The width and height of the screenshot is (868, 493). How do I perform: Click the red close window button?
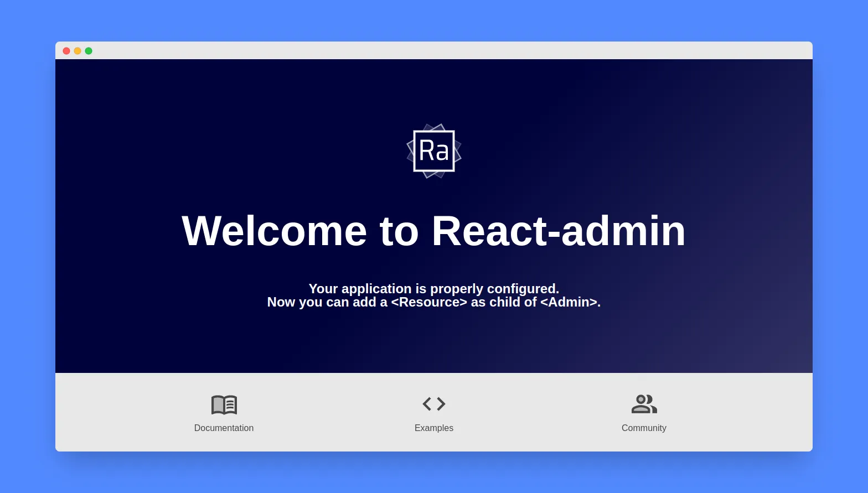pos(66,51)
